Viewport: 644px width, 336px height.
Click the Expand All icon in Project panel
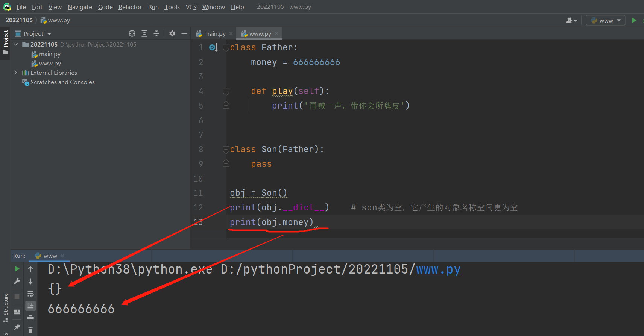click(x=144, y=33)
